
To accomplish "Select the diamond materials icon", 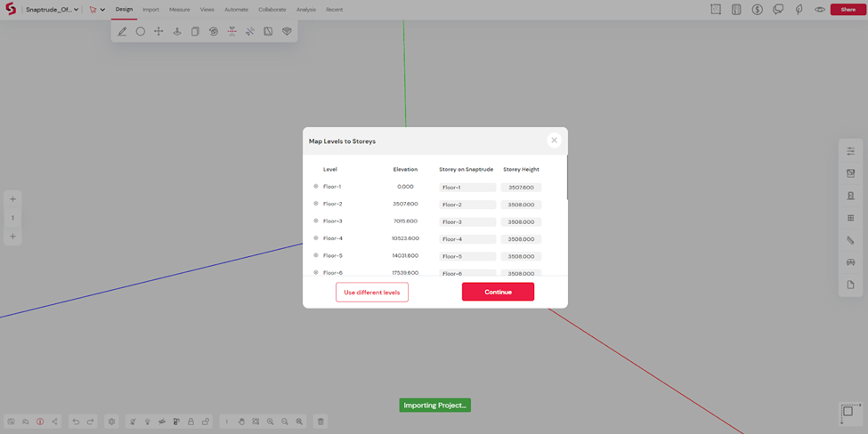I will tap(287, 31).
